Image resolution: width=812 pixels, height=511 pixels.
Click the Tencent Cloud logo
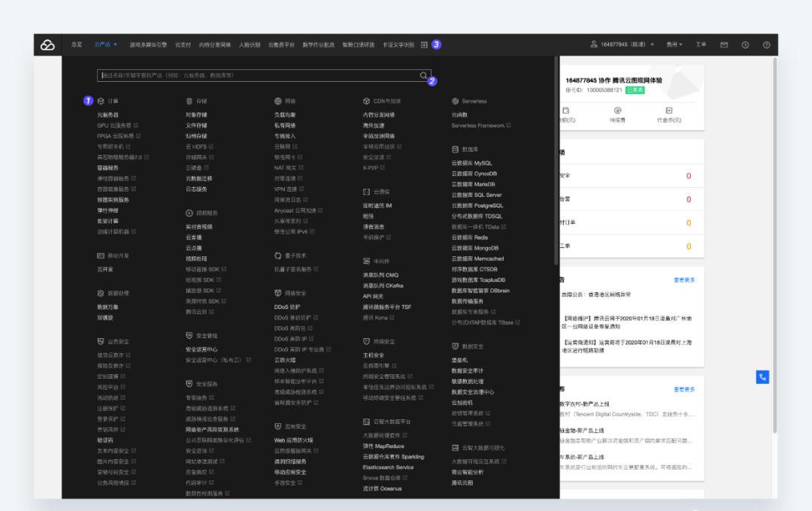tap(47, 45)
